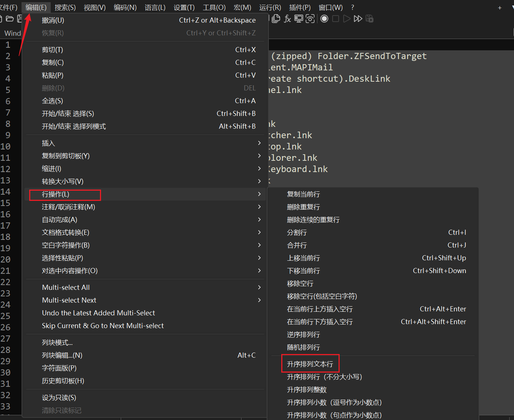Click the plus icon at top right
The height and width of the screenshot is (420, 514).
pos(499,8)
